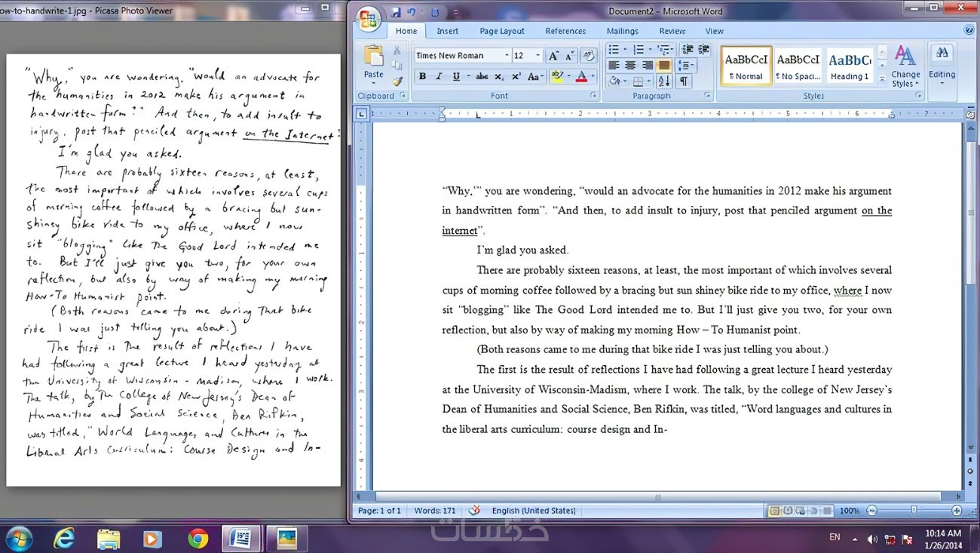The width and height of the screenshot is (980, 553).
Task: Open the highlight color dropdown arrow
Action: click(x=567, y=76)
